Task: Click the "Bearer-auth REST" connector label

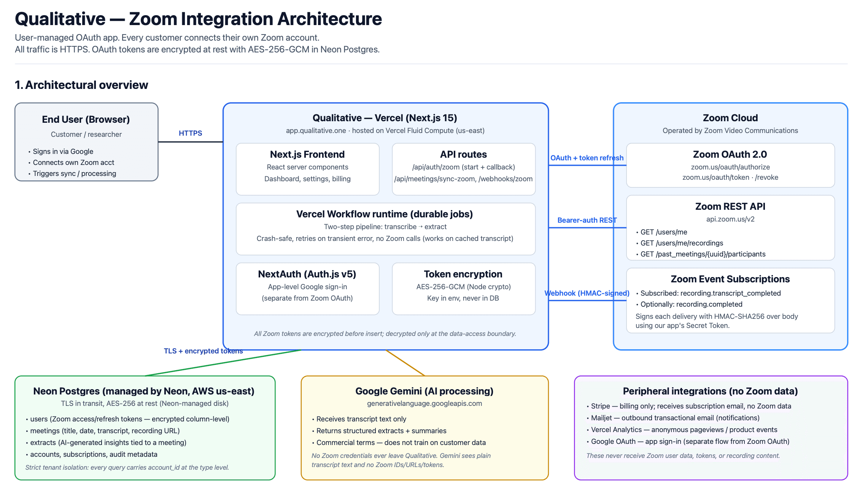Action: point(587,220)
